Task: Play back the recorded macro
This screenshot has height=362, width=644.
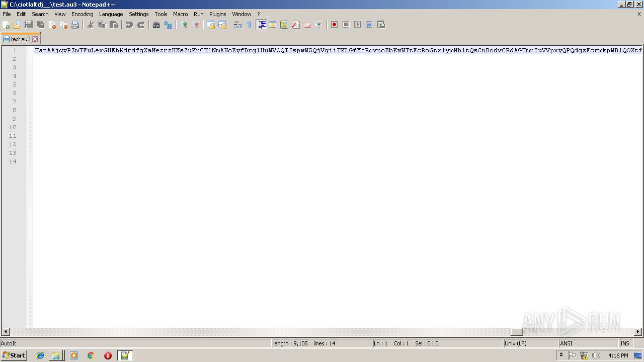Action: pyautogui.click(x=357, y=25)
